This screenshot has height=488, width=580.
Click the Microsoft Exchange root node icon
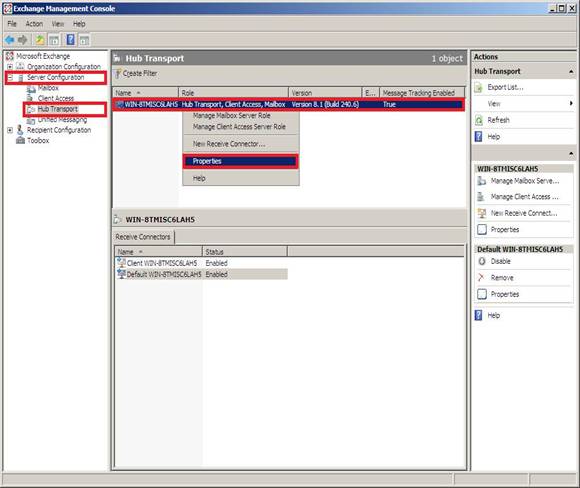coord(10,56)
